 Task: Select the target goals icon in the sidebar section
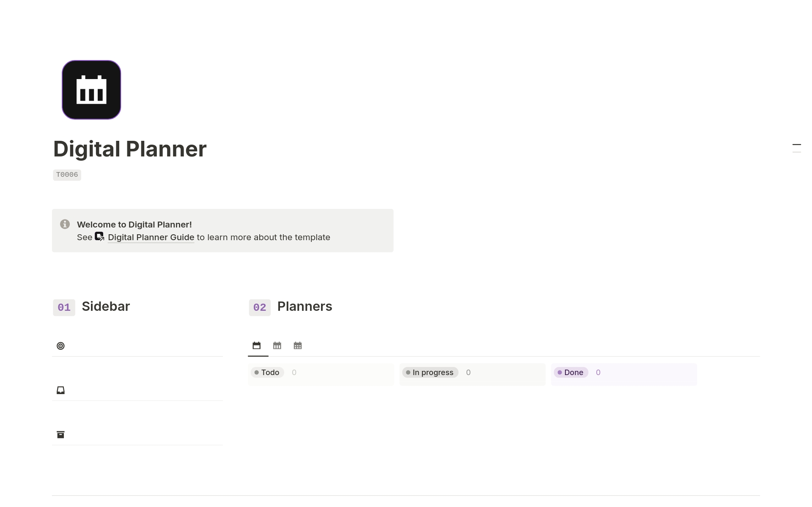[60, 346]
